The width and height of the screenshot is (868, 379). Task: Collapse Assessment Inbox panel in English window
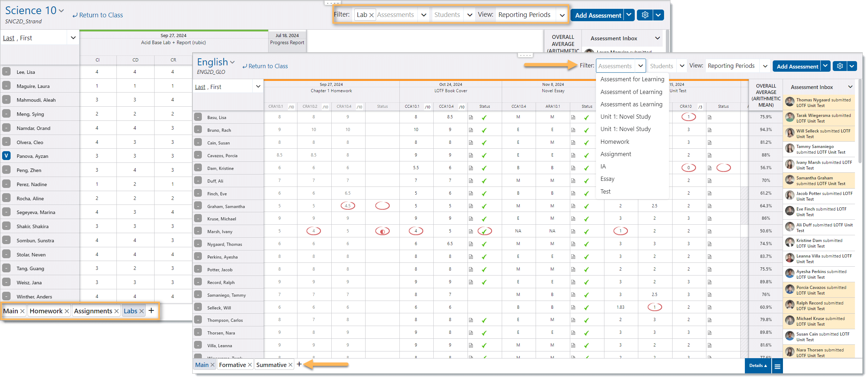pos(850,87)
